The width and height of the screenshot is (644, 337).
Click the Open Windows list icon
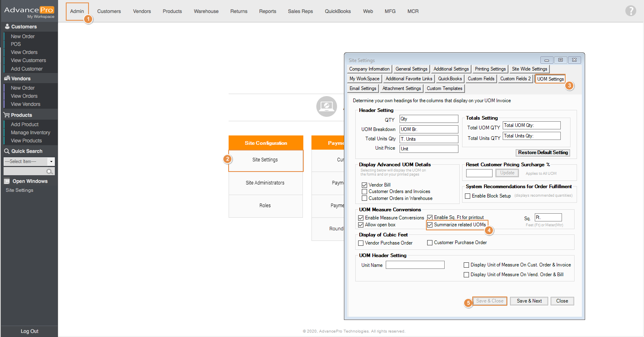tap(7, 181)
